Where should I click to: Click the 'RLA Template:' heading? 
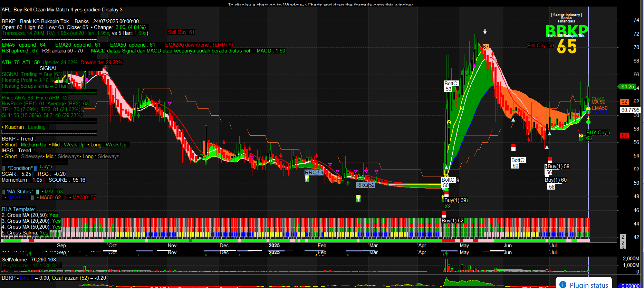tap(18, 209)
